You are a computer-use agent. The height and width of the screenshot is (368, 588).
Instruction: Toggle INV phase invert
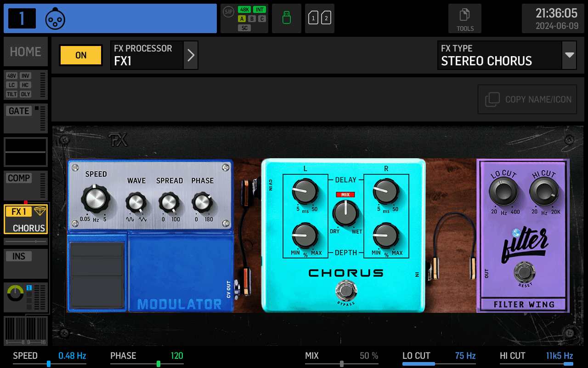coord(25,76)
